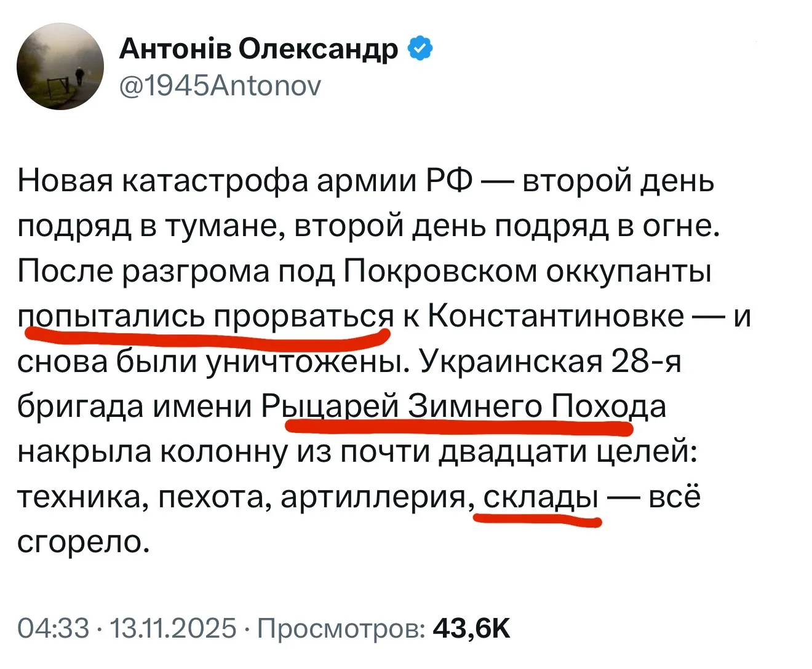Click the Просмотров views label
This screenshot has height=669, width=812.
pyautogui.click(x=341, y=628)
